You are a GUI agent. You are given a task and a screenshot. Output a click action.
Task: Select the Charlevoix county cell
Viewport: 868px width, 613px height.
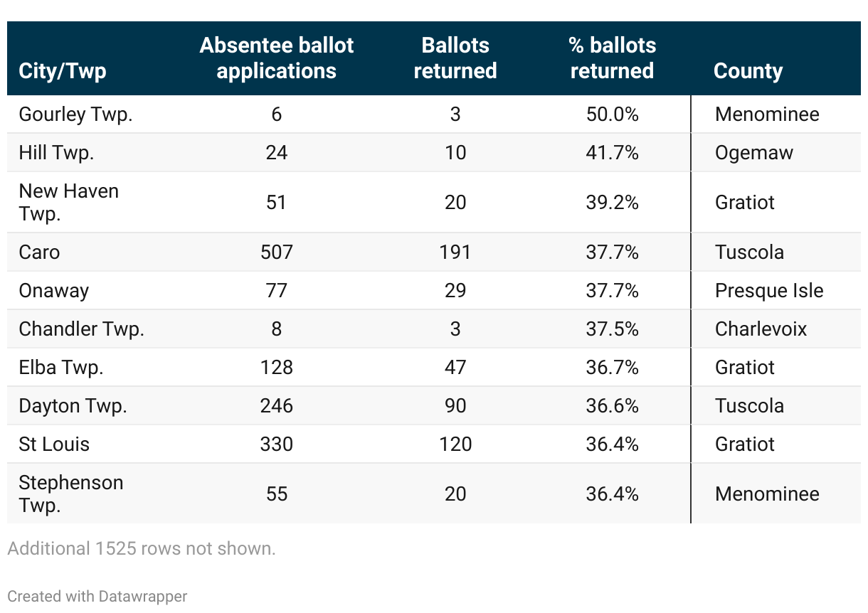761,329
